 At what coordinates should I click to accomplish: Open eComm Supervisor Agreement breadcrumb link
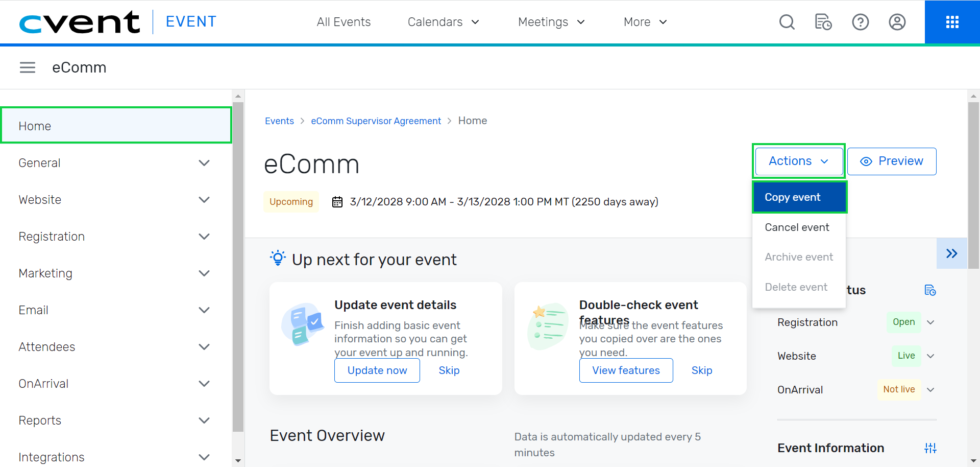point(376,121)
